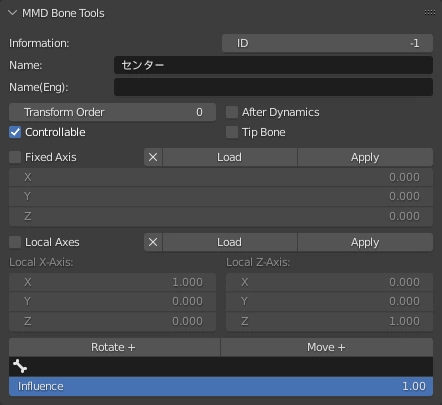
Task: Click the empty Name(Eng) field
Action: tap(273, 87)
